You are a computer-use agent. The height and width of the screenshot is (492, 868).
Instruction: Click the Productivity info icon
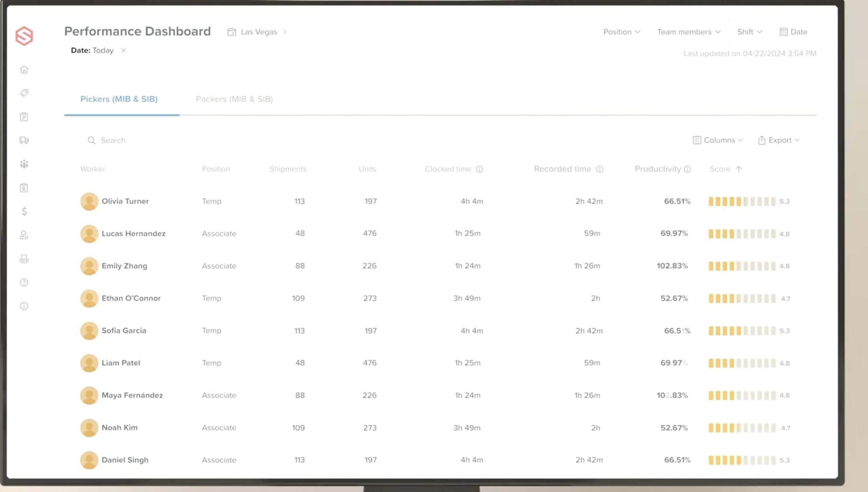687,169
